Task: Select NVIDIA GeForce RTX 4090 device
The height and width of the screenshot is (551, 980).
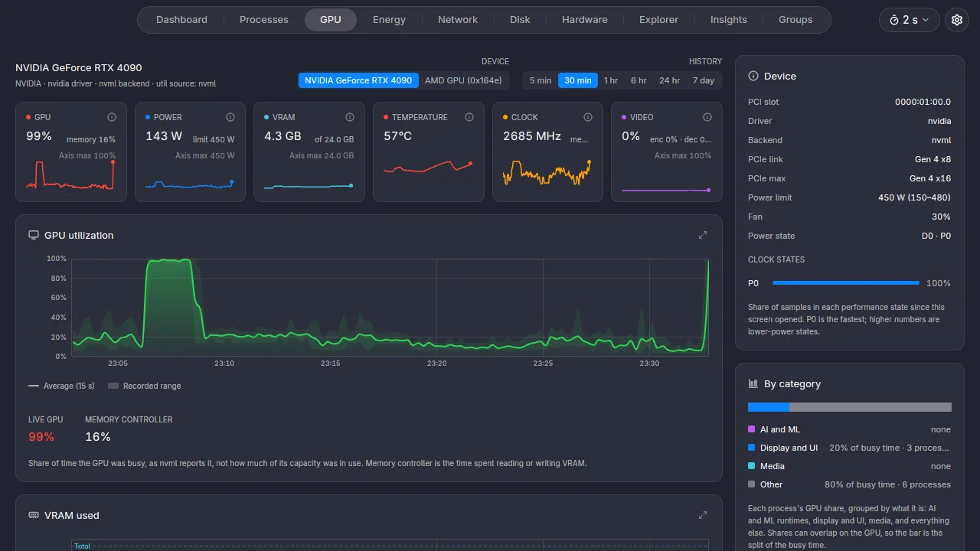Action: click(x=358, y=80)
